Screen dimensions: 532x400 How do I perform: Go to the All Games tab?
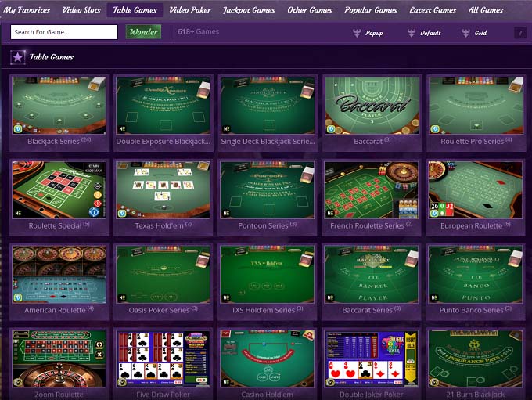pos(486,10)
